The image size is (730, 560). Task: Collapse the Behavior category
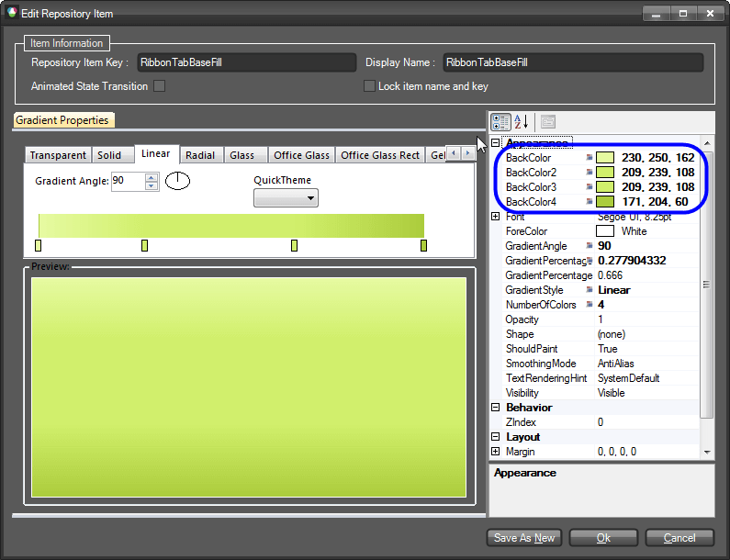pyautogui.click(x=495, y=408)
